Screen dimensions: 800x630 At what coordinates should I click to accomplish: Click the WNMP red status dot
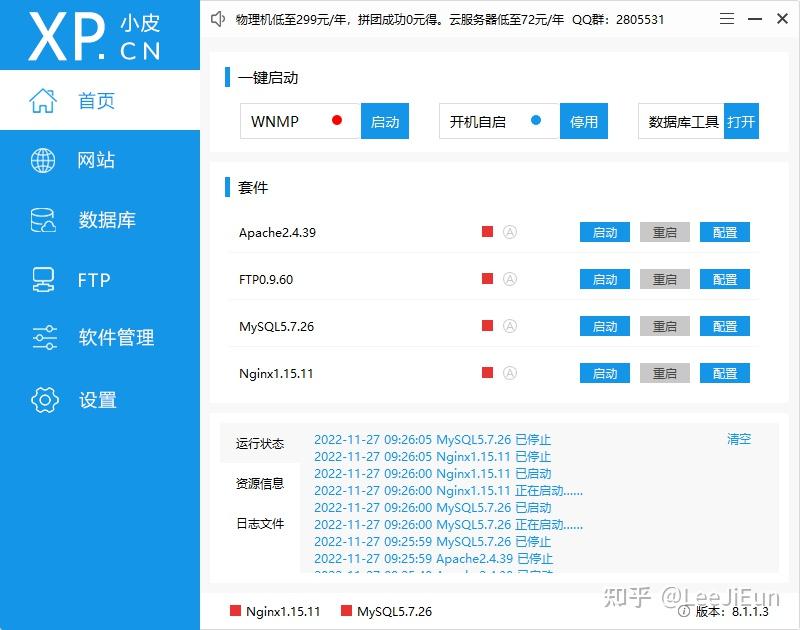(x=337, y=120)
